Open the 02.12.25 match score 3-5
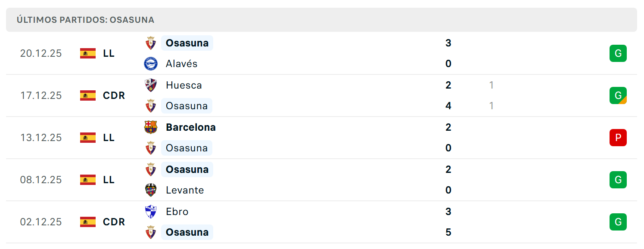 tap(448, 222)
